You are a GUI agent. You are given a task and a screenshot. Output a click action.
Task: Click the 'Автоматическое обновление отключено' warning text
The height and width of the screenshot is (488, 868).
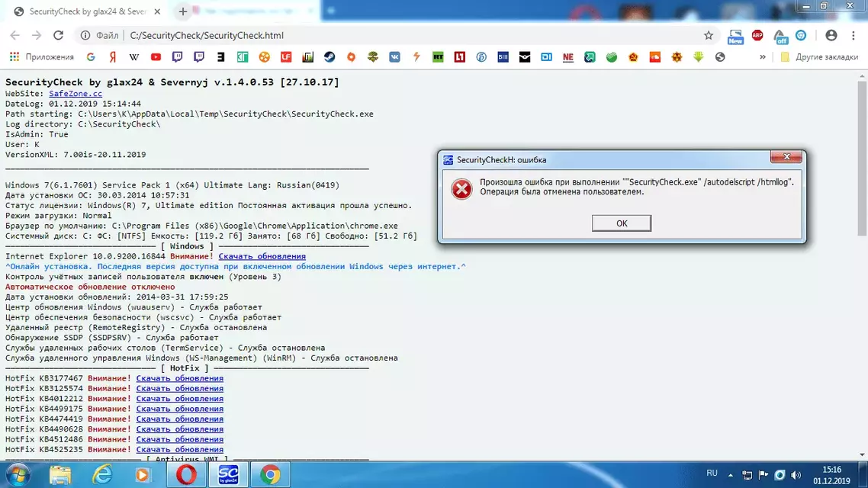[x=90, y=287]
